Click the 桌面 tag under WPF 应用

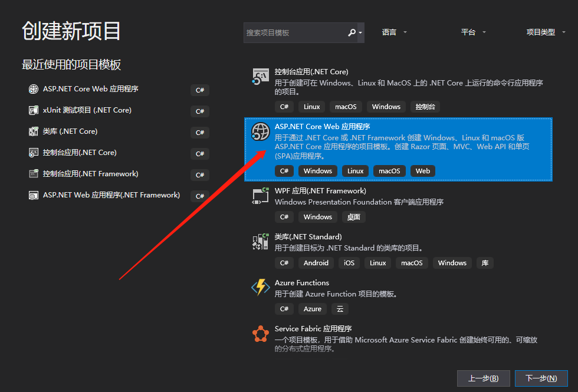click(x=354, y=217)
